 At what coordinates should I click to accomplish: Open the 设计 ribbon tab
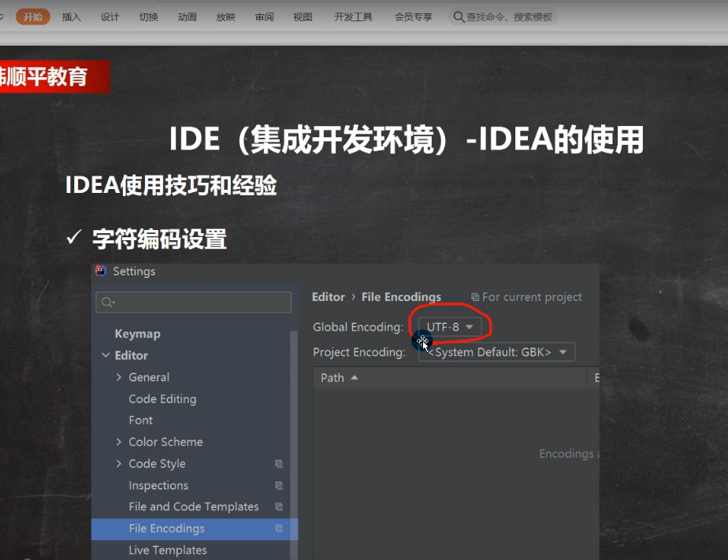[110, 17]
